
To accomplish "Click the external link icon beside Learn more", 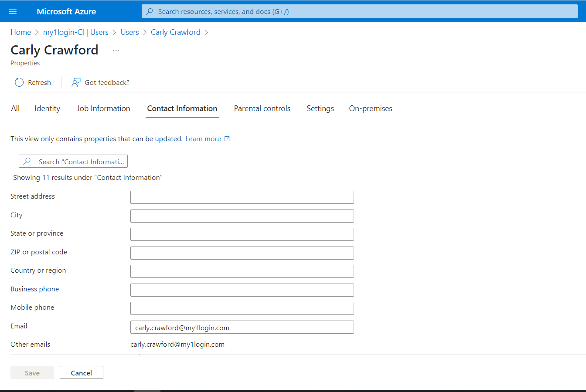I will click(227, 139).
